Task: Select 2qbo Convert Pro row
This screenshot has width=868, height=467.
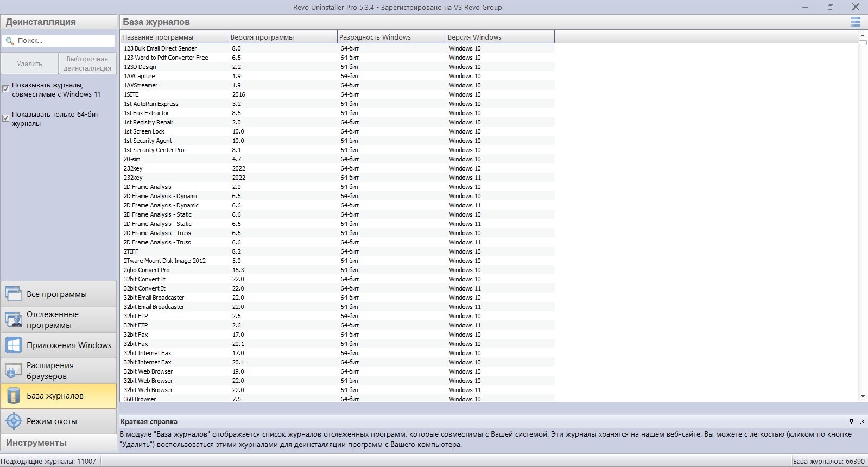Action: (337, 270)
